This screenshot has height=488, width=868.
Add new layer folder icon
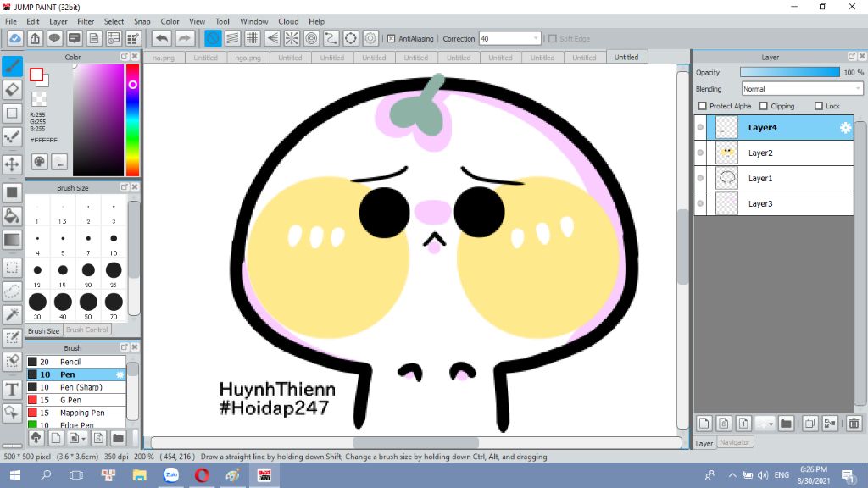coord(786,424)
